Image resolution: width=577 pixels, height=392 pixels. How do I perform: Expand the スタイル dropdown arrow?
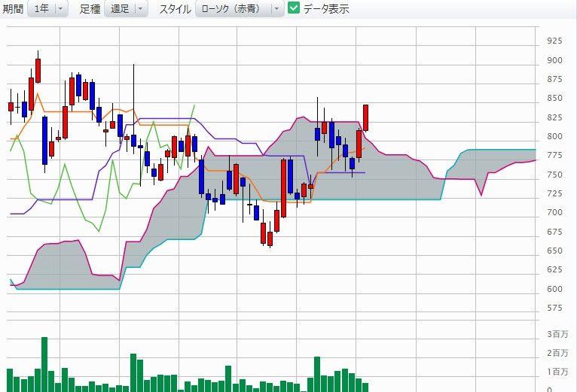pyautogui.click(x=277, y=8)
